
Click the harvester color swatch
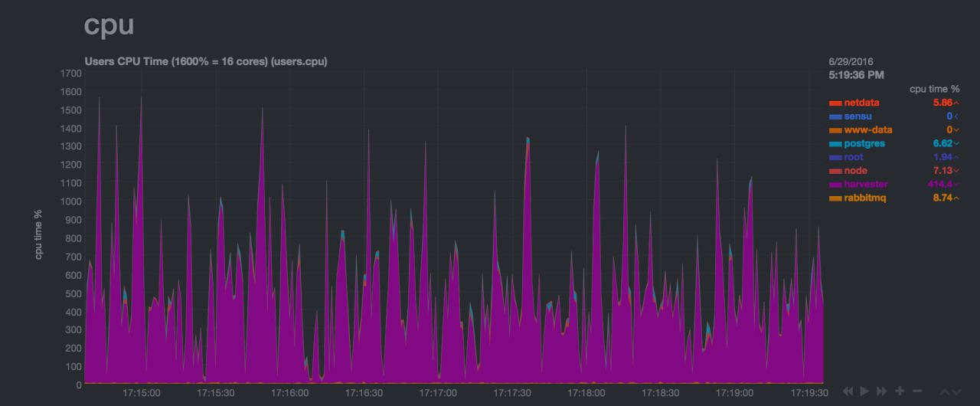click(835, 185)
